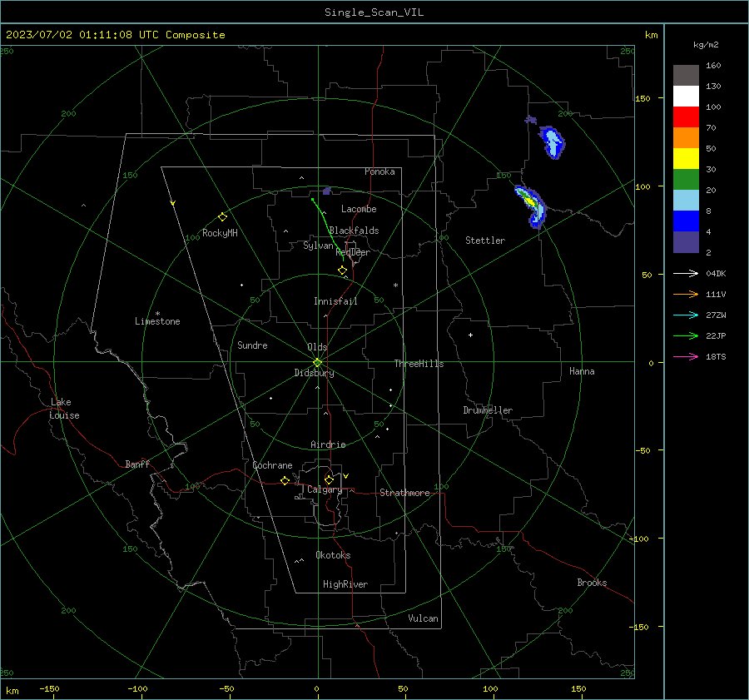
Task: Click the light blue 20 kg/m2 swatch
Action: (x=686, y=201)
